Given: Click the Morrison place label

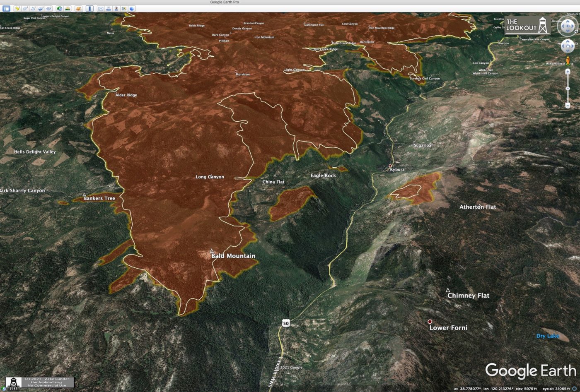Looking at the screenshot, I should (x=243, y=74).
